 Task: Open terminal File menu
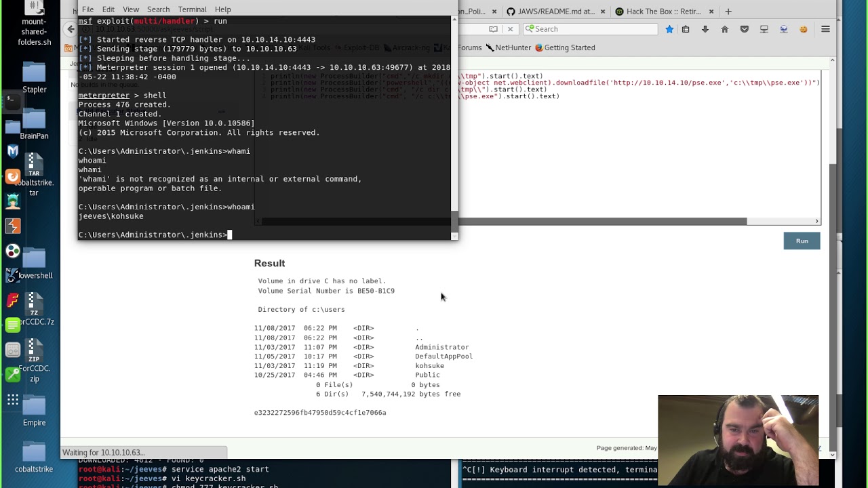coord(88,9)
